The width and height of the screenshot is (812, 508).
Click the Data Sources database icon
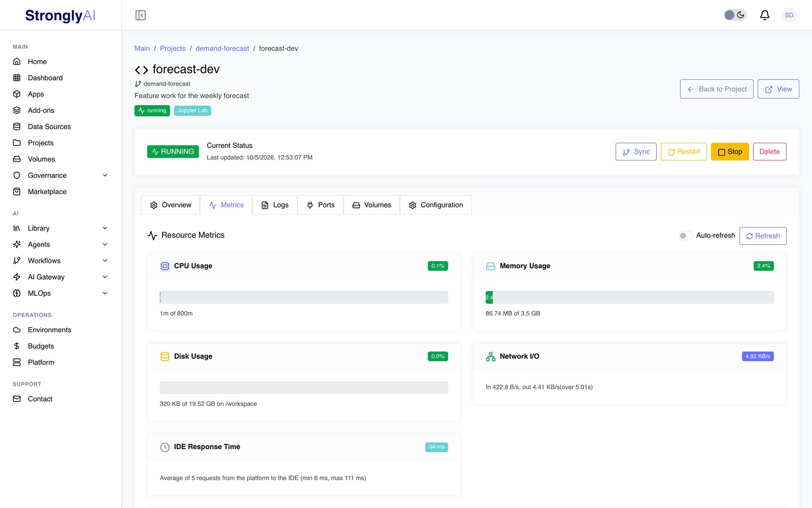pyautogui.click(x=17, y=126)
